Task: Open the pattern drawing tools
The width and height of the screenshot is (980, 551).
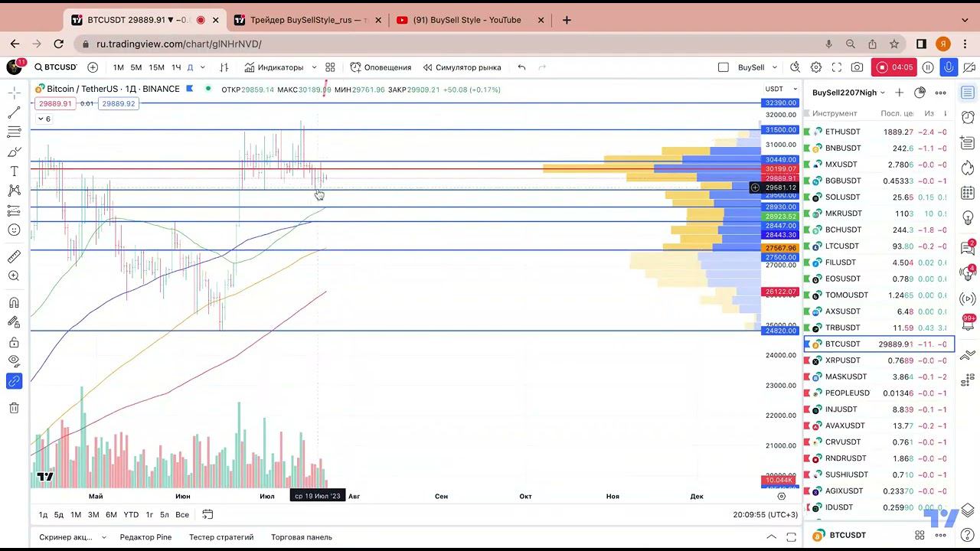Action: (14, 191)
